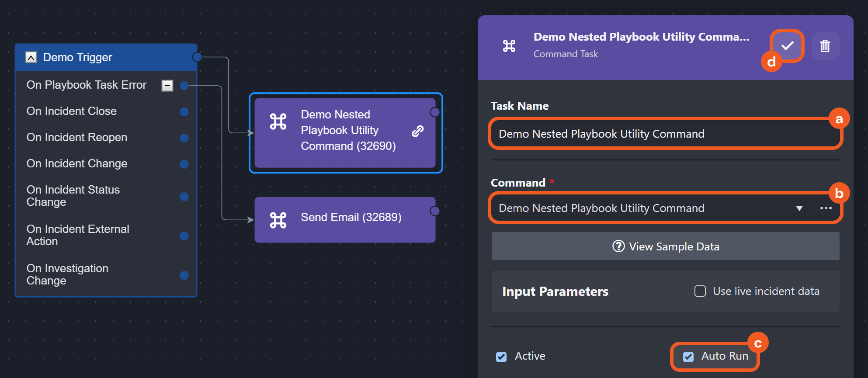The image size is (868, 378).
Task: Click the command icon on Send Email node
Action: point(278,220)
